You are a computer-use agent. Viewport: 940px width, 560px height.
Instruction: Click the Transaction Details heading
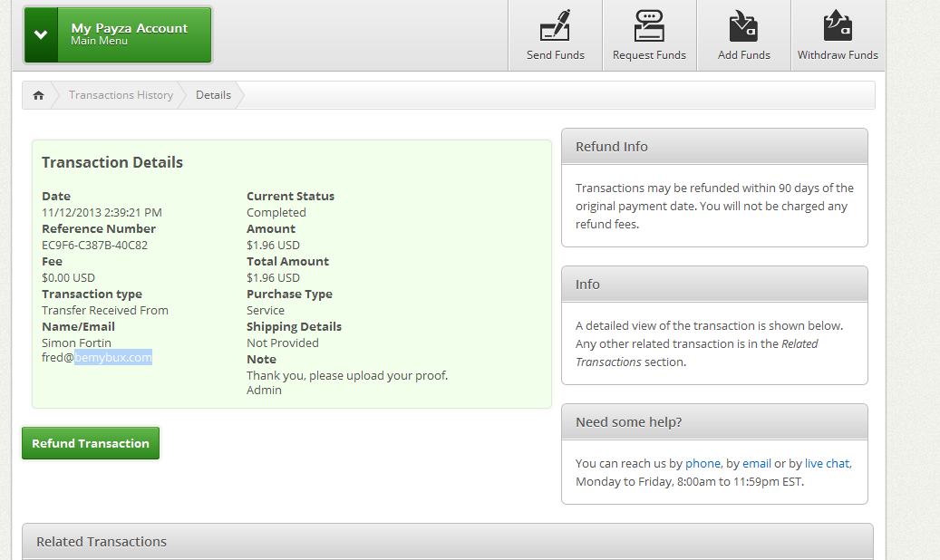112,163
